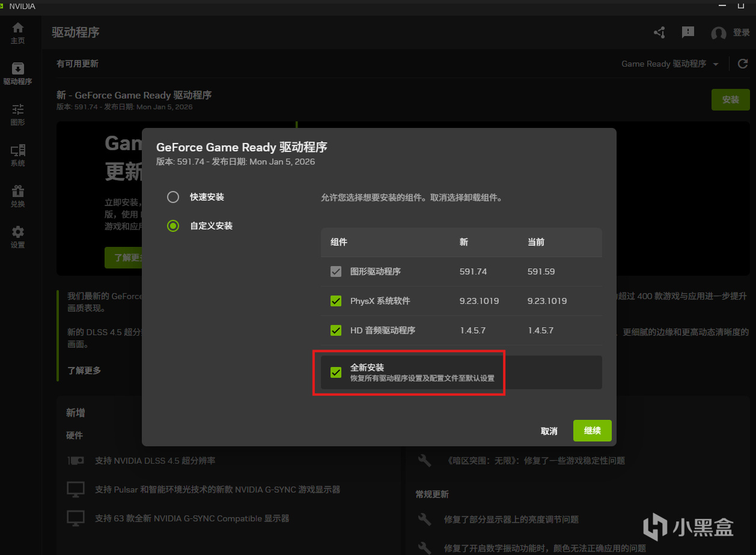Click the 驱动程序 page title
756x555 pixels.
[x=75, y=32]
